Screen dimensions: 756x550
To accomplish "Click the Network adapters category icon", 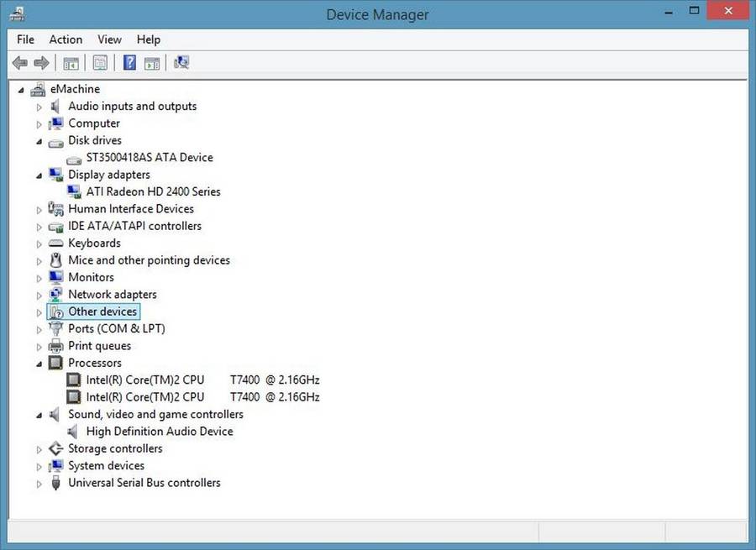I will pyautogui.click(x=55, y=294).
